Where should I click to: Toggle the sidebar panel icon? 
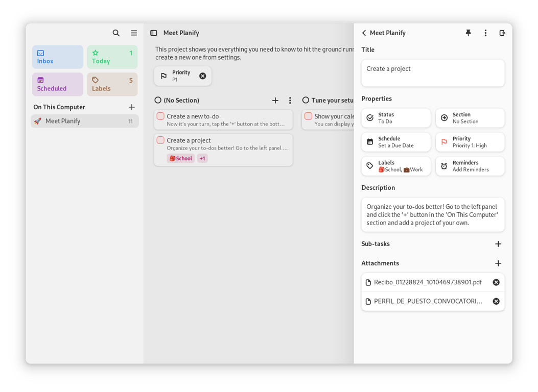(154, 33)
